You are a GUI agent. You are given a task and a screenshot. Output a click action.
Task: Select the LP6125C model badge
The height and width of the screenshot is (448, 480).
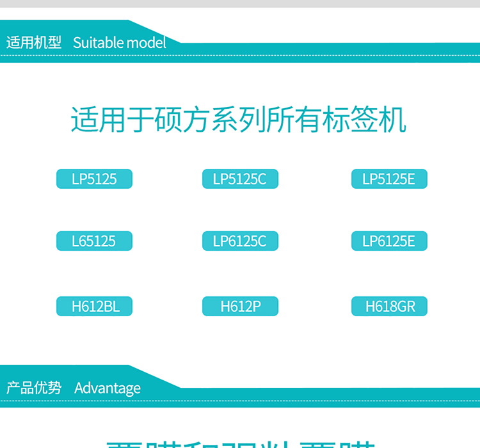coord(240,241)
